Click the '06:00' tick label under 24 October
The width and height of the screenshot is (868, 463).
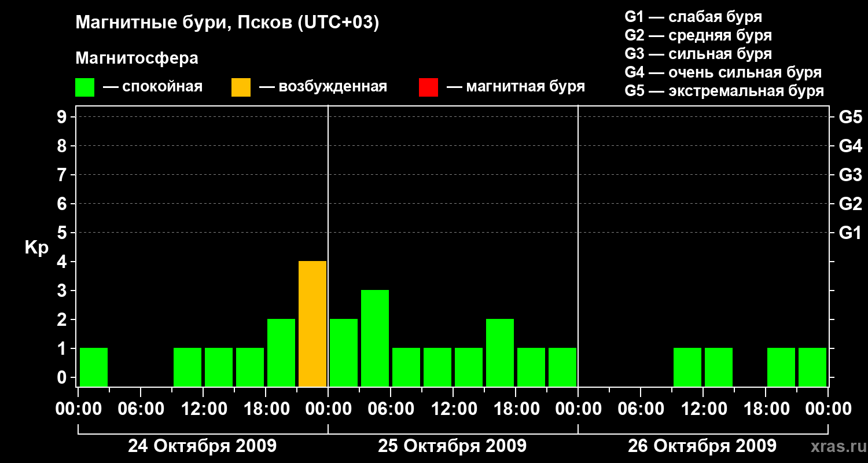141,409
